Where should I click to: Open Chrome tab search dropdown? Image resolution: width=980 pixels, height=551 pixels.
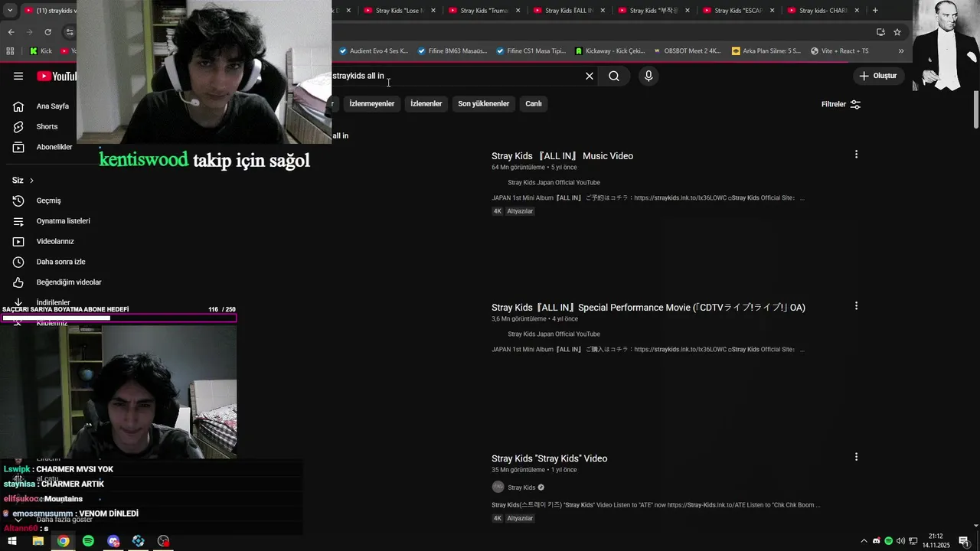click(x=10, y=11)
